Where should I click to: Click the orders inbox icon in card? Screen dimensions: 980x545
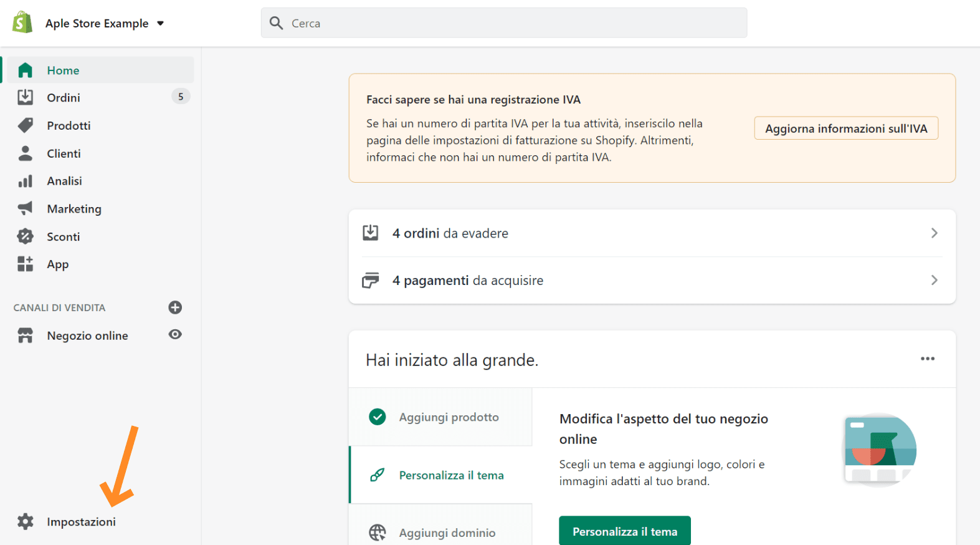(371, 233)
